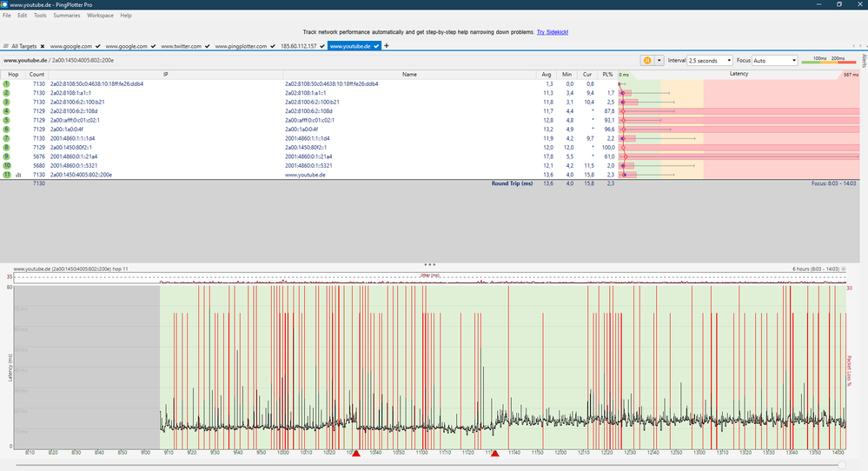Click the checkmark on the www.pingplotter.com tab
This screenshot has height=471, width=868.
(272, 46)
